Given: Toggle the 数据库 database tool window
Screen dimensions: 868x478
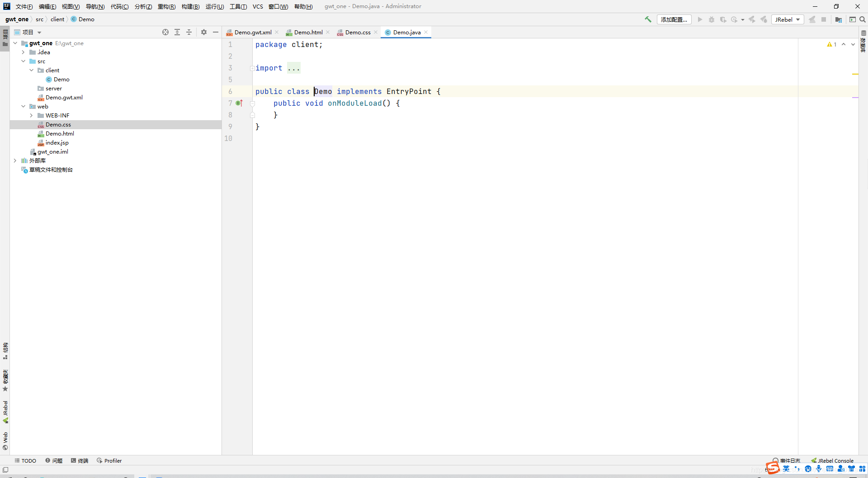Looking at the screenshot, I should (x=863, y=41).
